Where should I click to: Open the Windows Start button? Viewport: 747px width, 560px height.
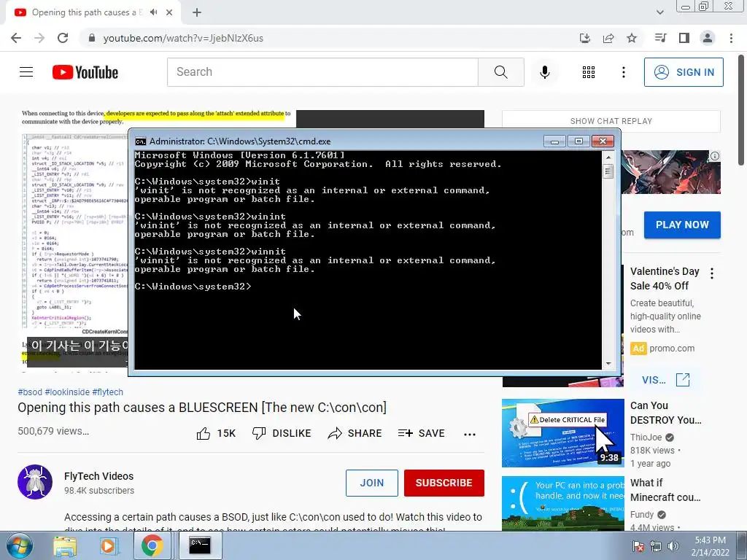(19, 545)
